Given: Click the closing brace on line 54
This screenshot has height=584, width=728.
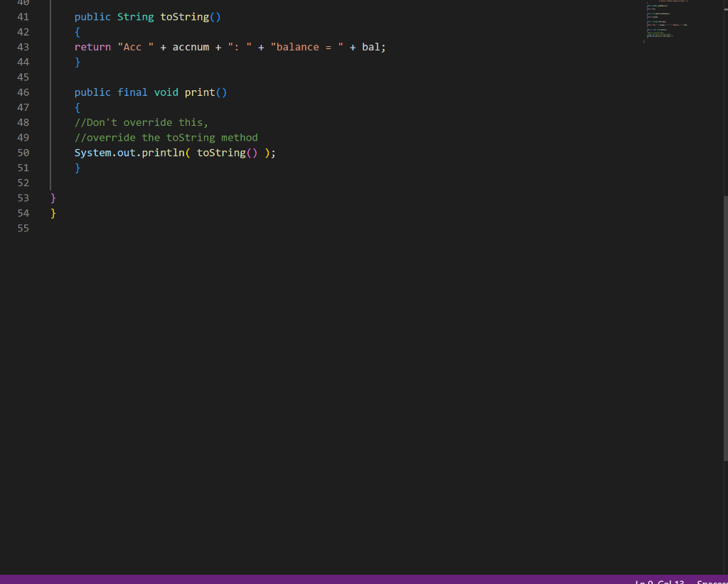Looking at the screenshot, I should tap(53, 212).
